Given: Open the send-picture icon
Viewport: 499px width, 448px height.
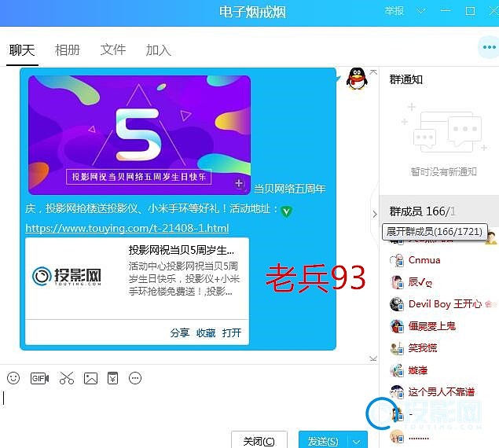Looking at the screenshot, I should (90, 378).
